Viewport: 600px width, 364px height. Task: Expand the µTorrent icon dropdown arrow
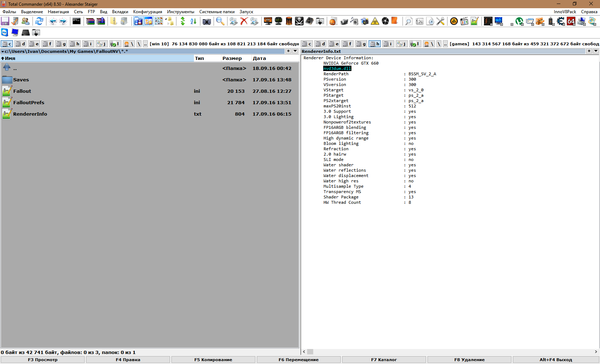(x=522, y=24)
